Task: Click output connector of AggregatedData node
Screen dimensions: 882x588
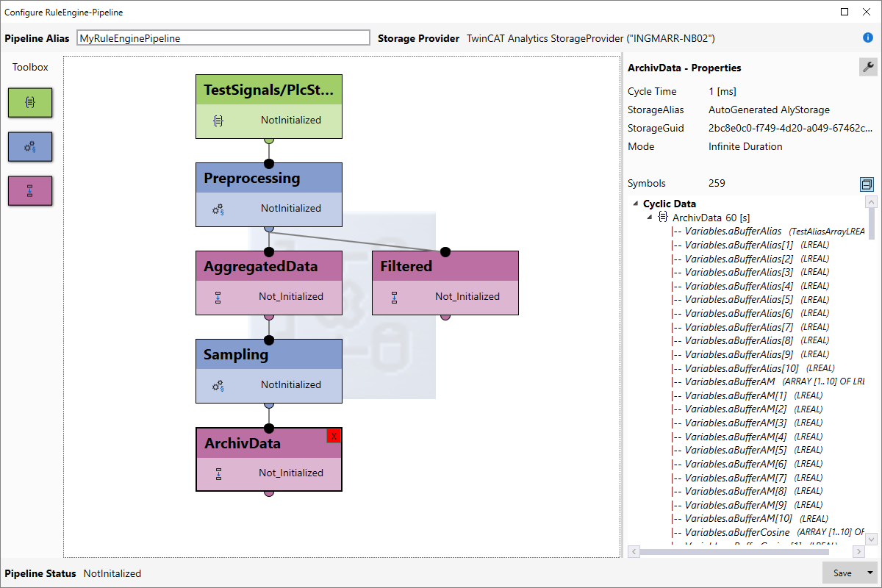Action: pos(269,316)
